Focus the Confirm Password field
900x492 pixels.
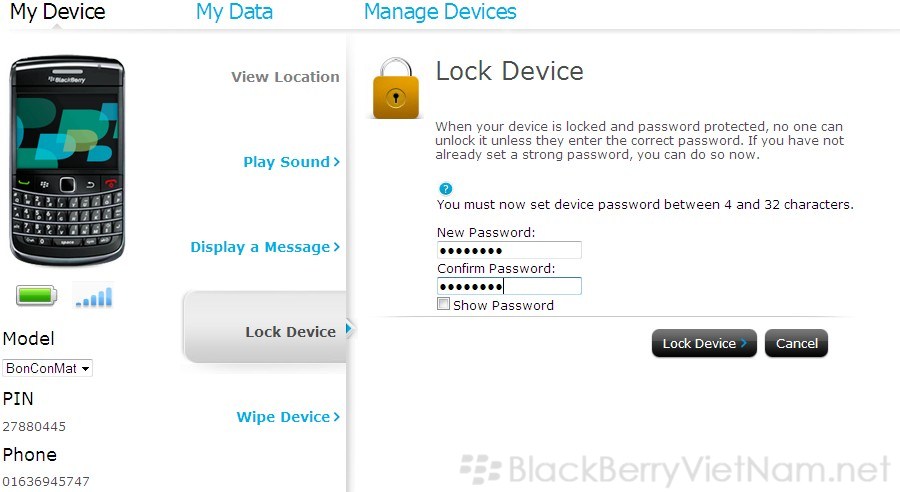[509, 287]
